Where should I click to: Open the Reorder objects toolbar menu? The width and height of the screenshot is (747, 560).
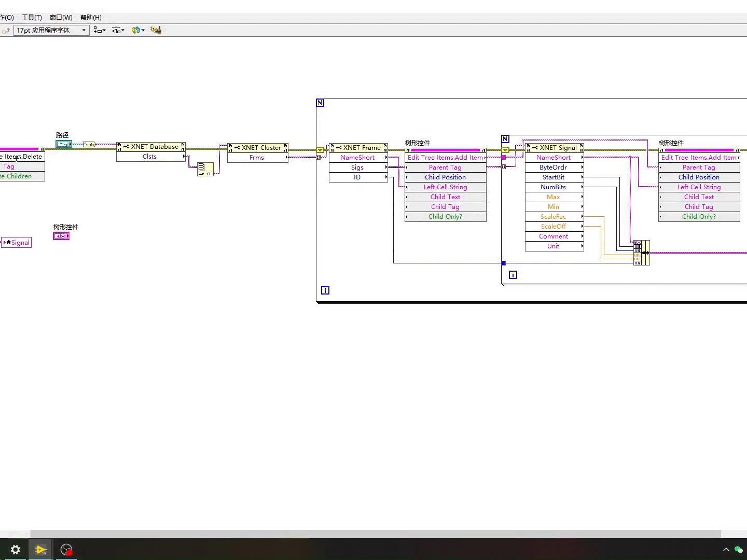pos(137,30)
